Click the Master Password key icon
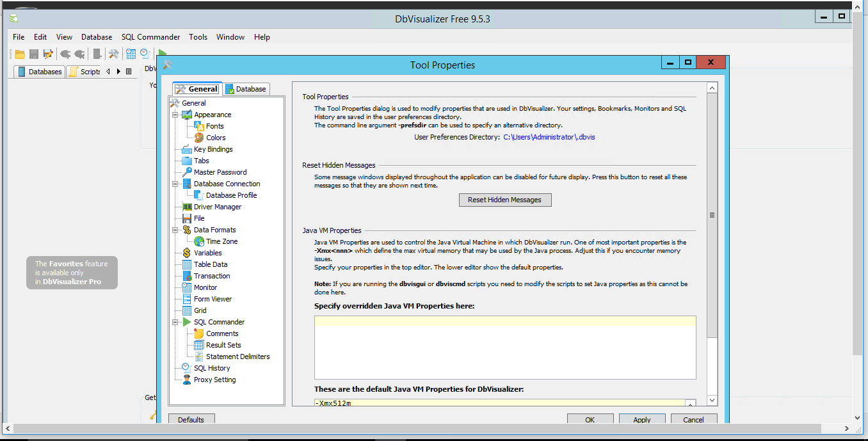Viewport: 868px width, 441px height. 187,172
